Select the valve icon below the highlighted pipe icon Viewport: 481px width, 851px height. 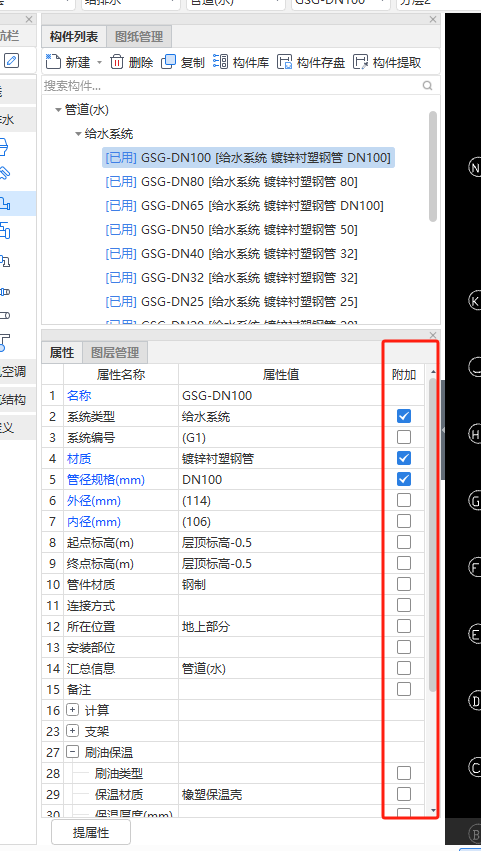point(4,231)
